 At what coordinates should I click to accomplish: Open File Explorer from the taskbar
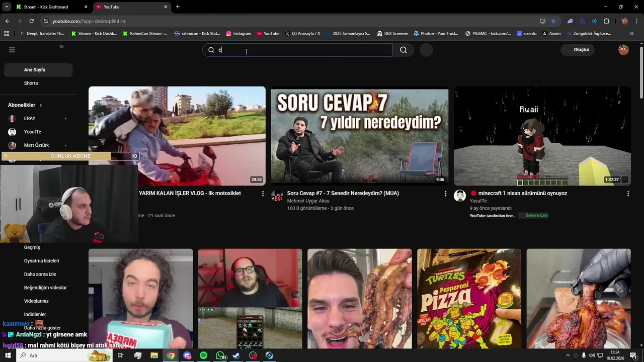point(154,355)
